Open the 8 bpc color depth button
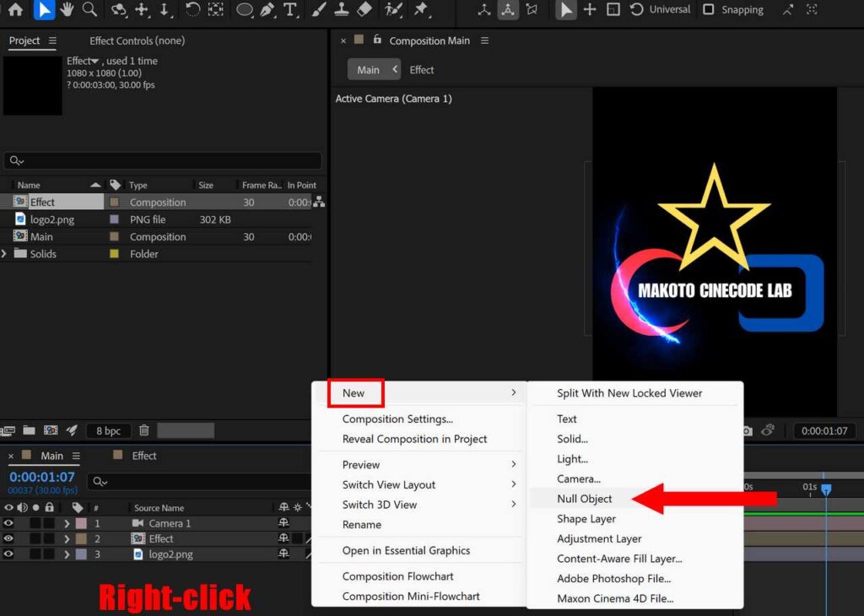This screenshot has height=616, width=864. 109,431
